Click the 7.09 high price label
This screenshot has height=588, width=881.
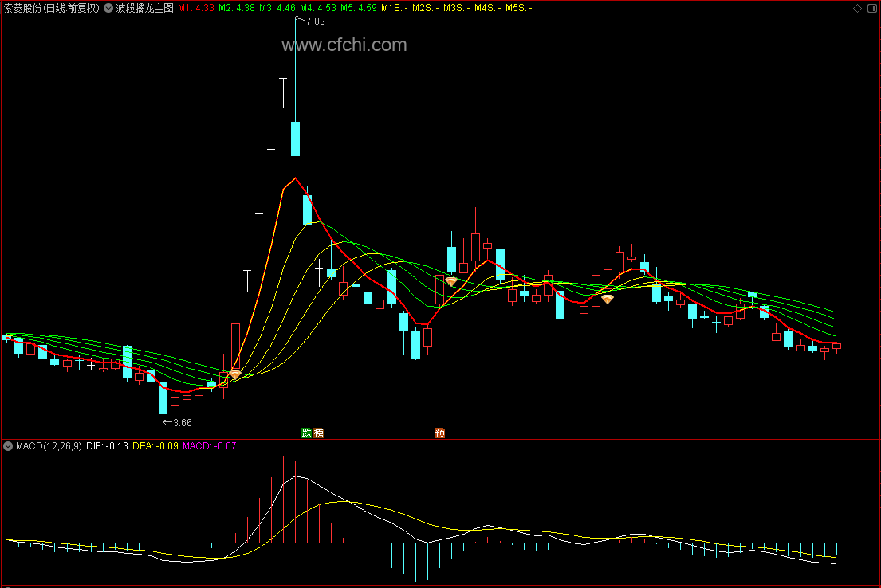coord(315,22)
